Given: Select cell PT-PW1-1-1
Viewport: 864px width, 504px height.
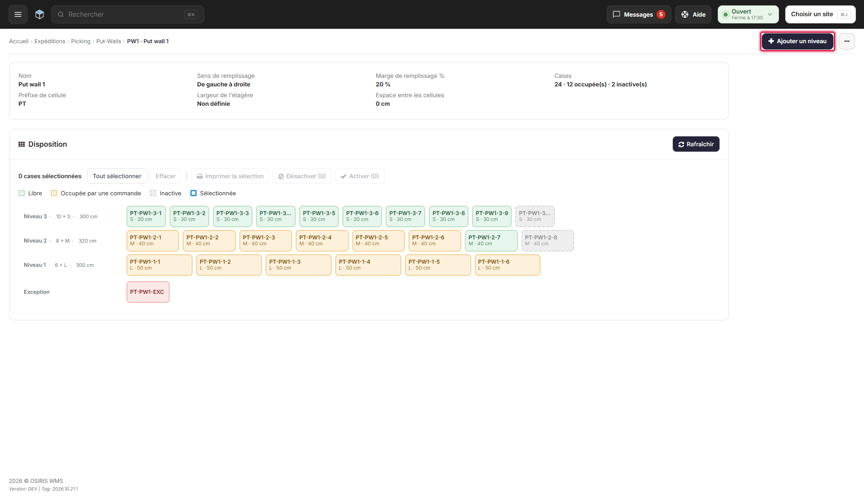Looking at the screenshot, I should click(159, 265).
